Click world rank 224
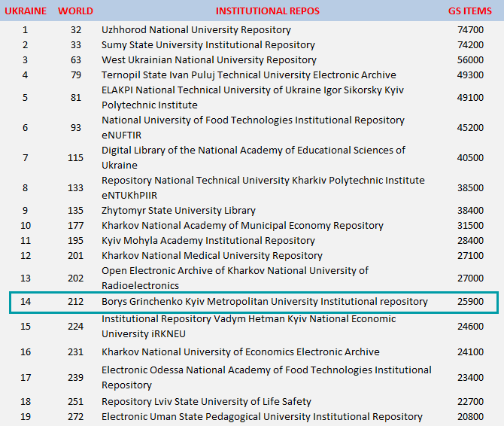Image resolution: width=504 pixels, height=426 pixels. (75, 327)
